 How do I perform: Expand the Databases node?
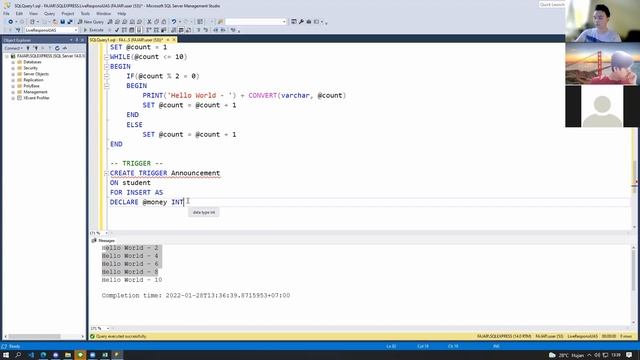13,62
